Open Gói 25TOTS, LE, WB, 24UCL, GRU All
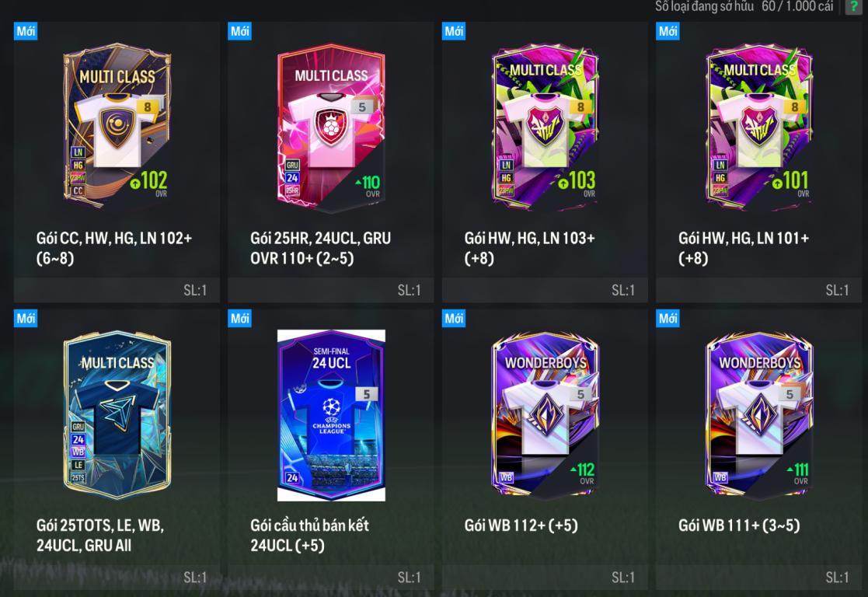 [x=100, y=535]
